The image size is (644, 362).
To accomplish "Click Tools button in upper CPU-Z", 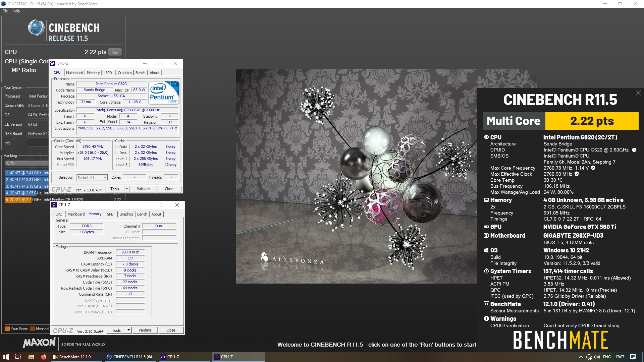I will (x=115, y=189).
